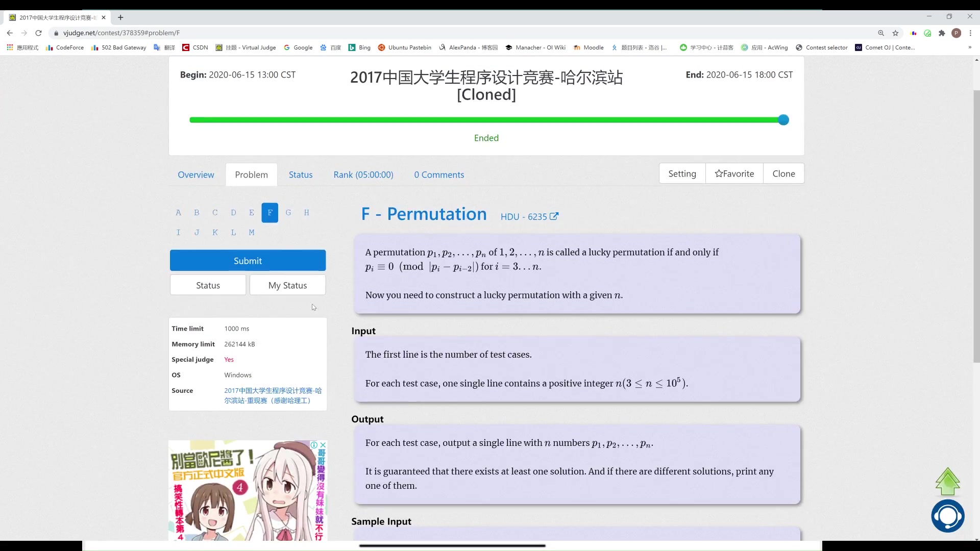The image size is (980, 551).
Task: Click the back navigation arrow icon
Action: (x=9, y=32)
